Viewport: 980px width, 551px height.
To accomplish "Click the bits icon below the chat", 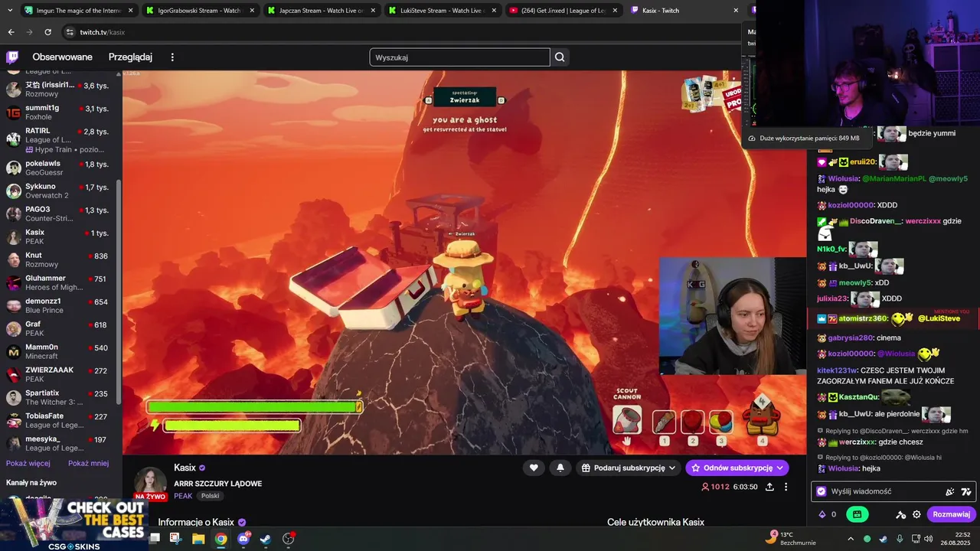I will [x=822, y=514].
